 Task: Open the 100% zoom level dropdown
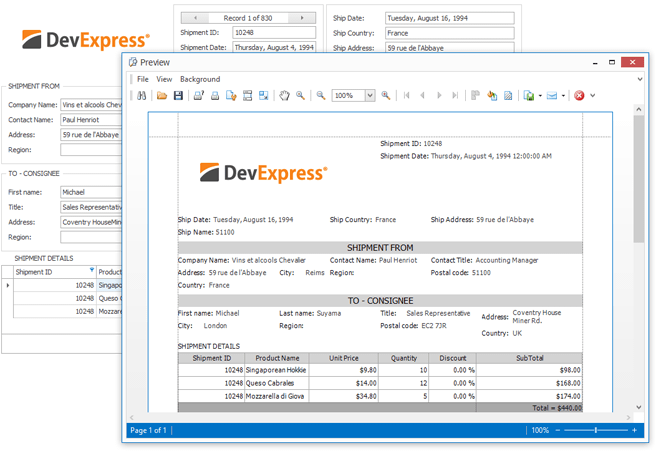[x=369, y=95]
